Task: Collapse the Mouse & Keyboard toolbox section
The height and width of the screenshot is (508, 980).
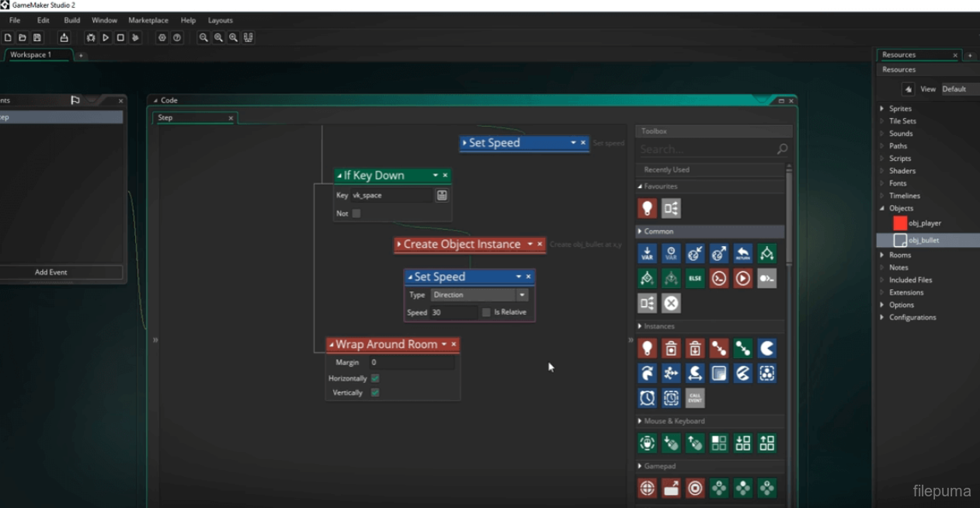Action: (x=640, y=421)
